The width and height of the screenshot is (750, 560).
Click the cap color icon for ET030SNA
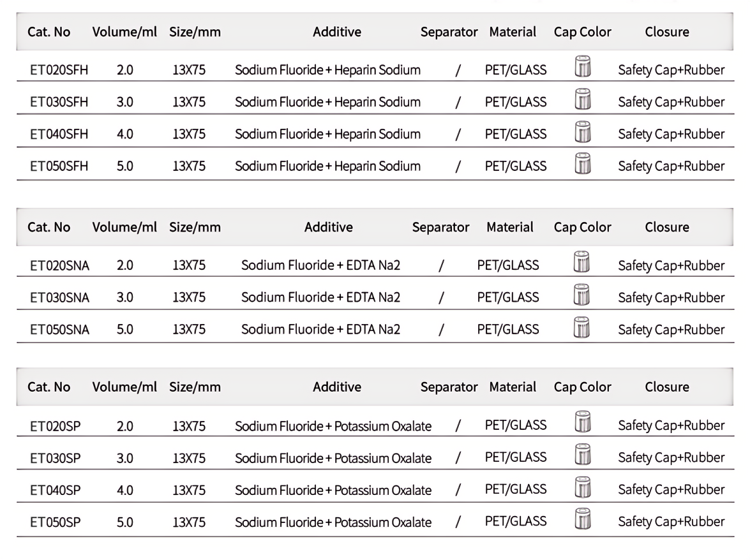(x=582, y=295)
